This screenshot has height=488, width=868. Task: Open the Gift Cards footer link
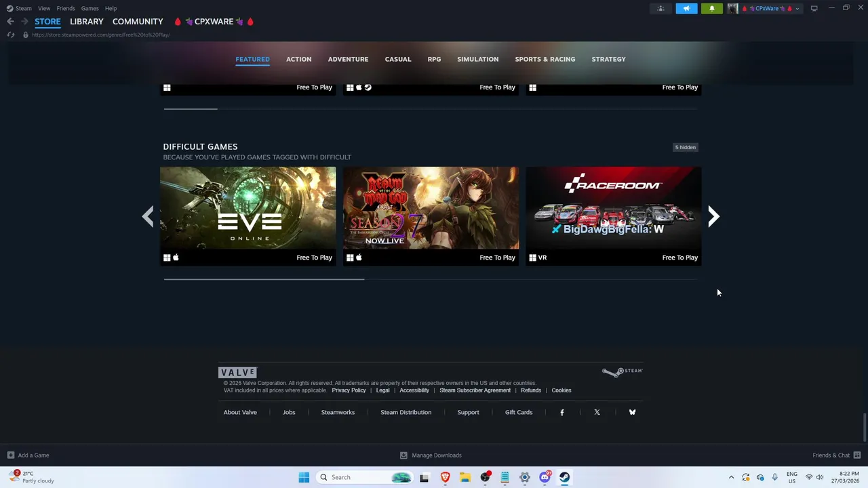(x=519, y=412)
